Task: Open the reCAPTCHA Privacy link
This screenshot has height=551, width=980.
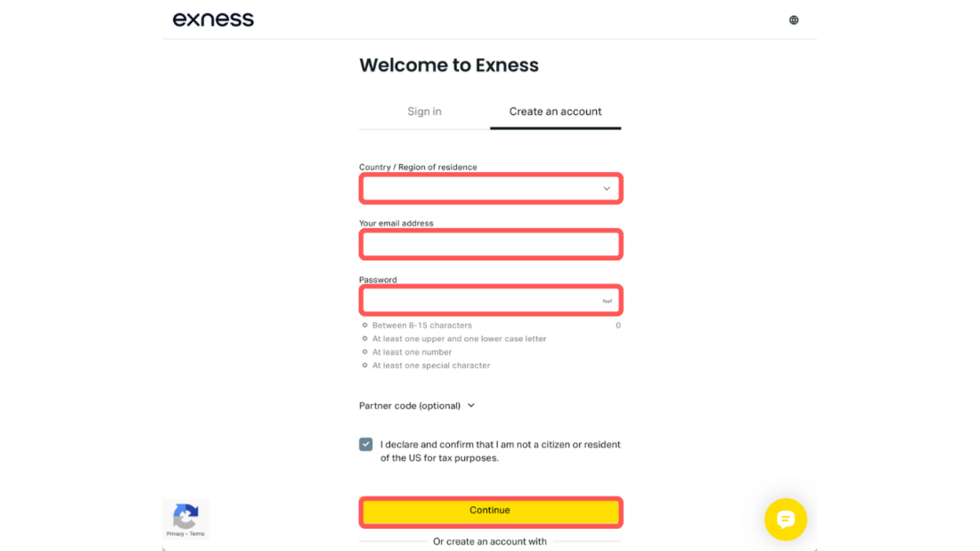Action: 176,533
